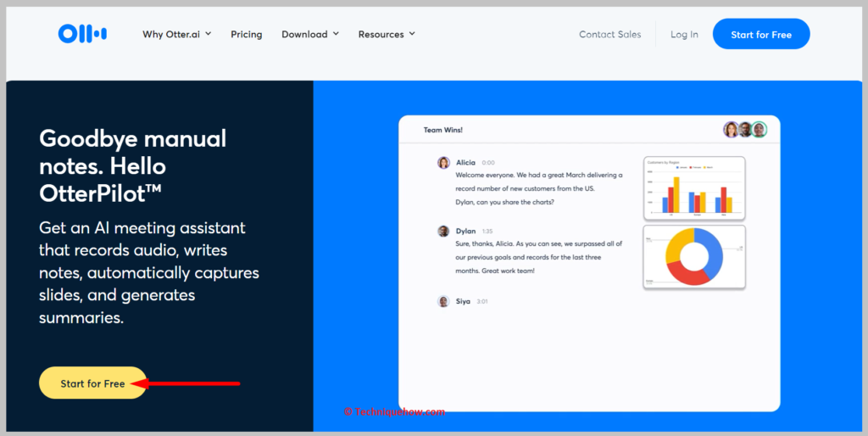Click the 3:01 timestamp
The image size is (868, 436).
click(482, 302)
